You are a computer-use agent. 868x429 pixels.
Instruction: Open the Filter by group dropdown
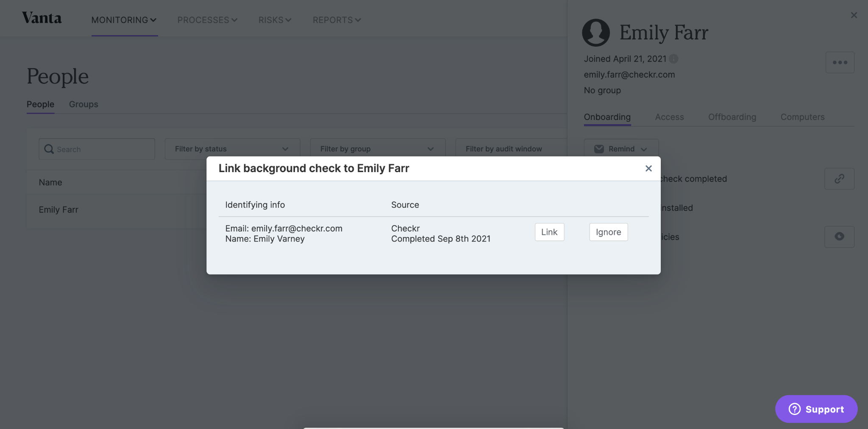coord(378,149)
